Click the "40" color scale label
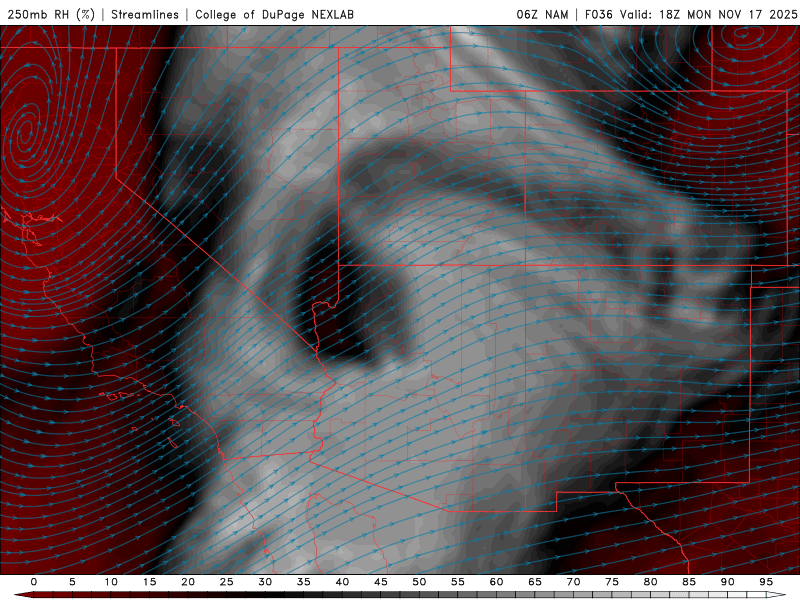800x600 pixels. pyautogui.click(x=342, y=582)
